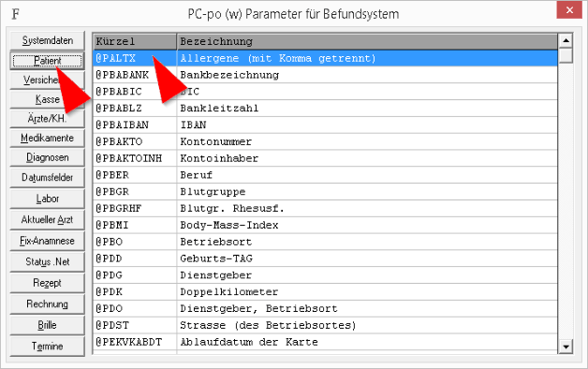Click 'Dienstgeber, Betriebsort' description cell
This screenshot has height=369, width=588.
(x=367, y=308)
